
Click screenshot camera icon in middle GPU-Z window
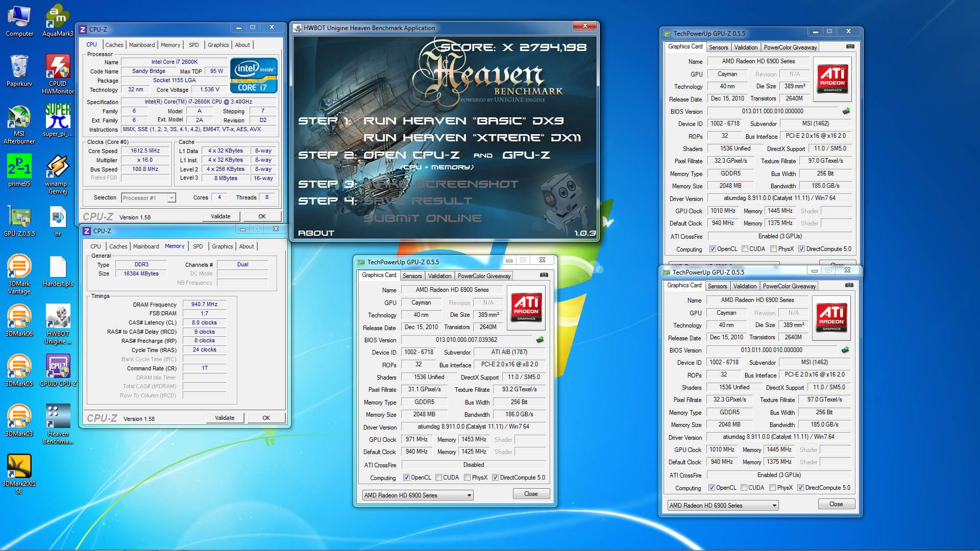click(544, 275)
